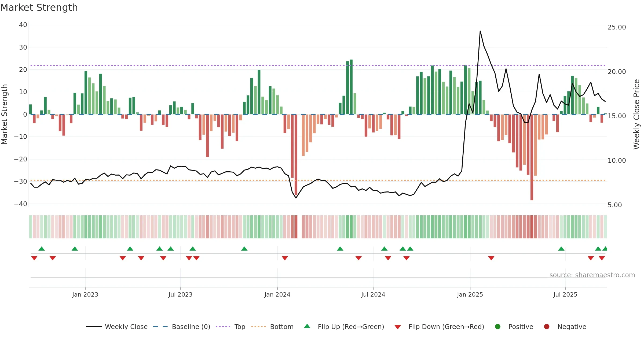Click the 0 tick on left axis
Viewport: 644px width, 362px height.
click(25, 114)
